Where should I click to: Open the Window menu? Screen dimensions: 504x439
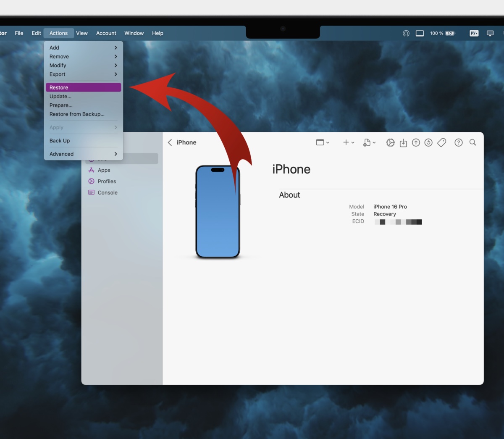coord(134,33)
